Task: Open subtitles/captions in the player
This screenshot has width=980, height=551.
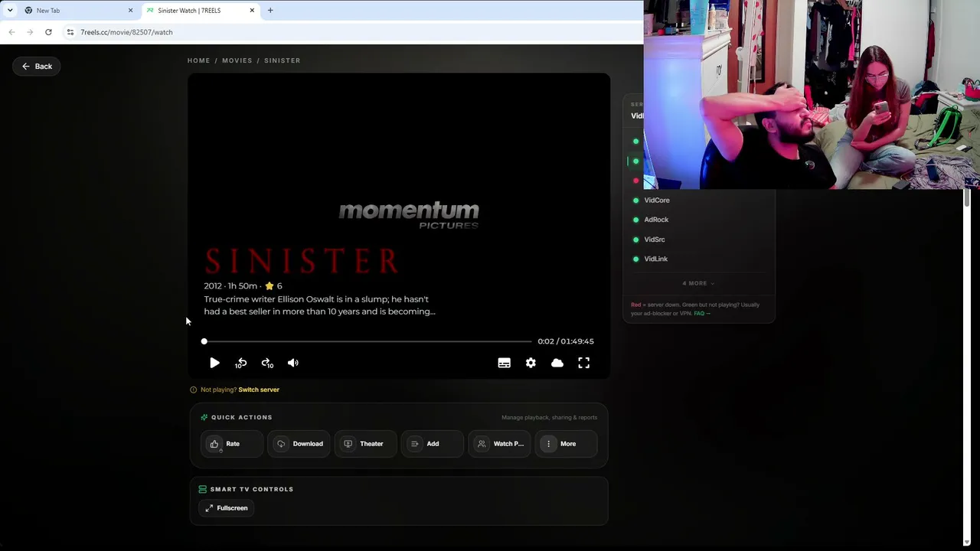Action: pyautogui.click(x=504, y=363)
